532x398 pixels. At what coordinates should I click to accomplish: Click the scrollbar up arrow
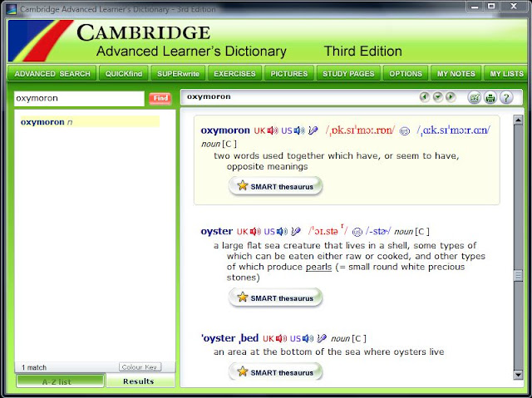click(x=518, y=120)
